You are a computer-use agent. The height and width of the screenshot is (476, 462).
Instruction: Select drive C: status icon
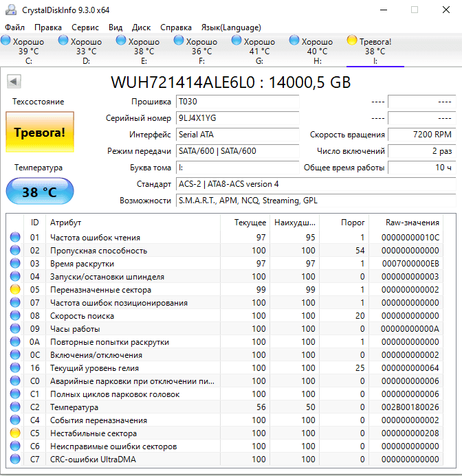point(7,41)
